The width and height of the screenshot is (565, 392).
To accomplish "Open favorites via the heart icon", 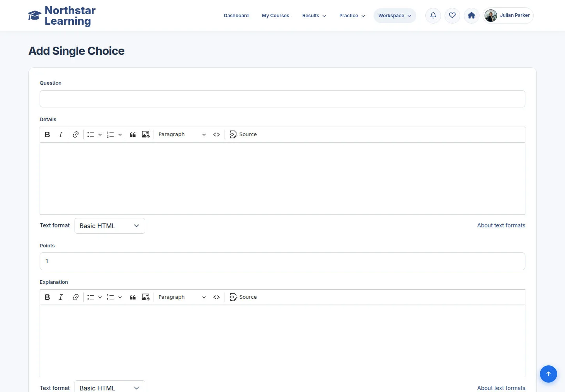I will point(452,16).
